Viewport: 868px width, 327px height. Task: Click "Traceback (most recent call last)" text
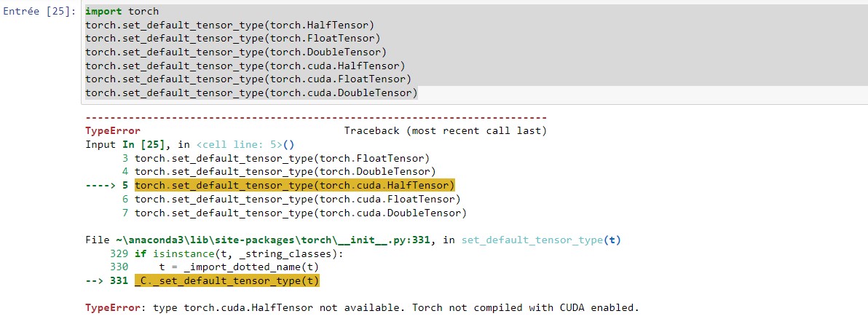coord(445,131)
